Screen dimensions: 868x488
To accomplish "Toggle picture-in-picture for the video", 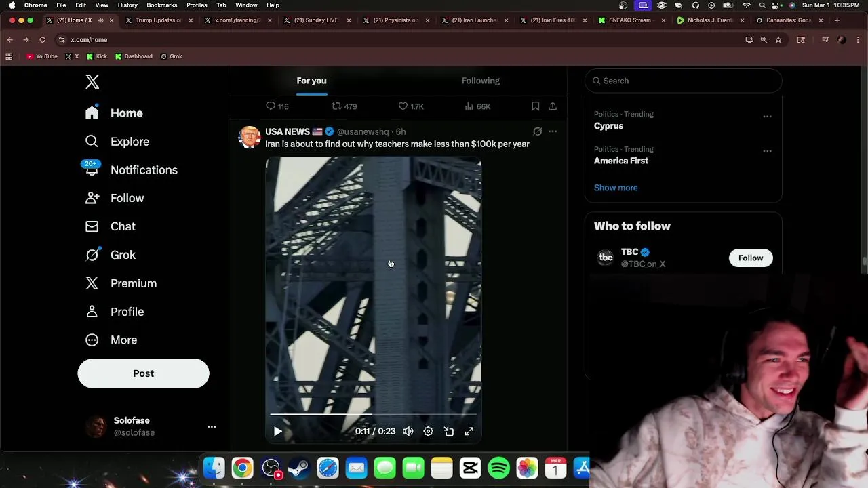I will click(x=448, y=431).
